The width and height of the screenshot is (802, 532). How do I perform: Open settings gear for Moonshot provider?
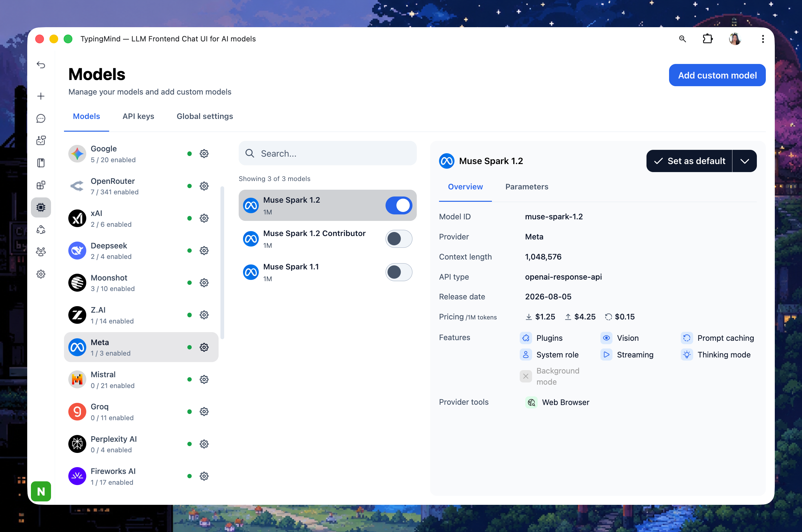(204, 283)
